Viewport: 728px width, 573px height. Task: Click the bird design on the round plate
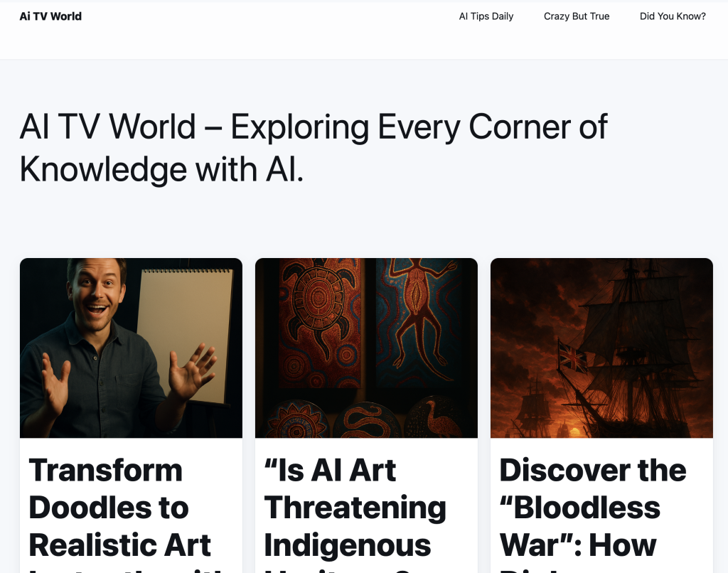click(x=436, y=418)
